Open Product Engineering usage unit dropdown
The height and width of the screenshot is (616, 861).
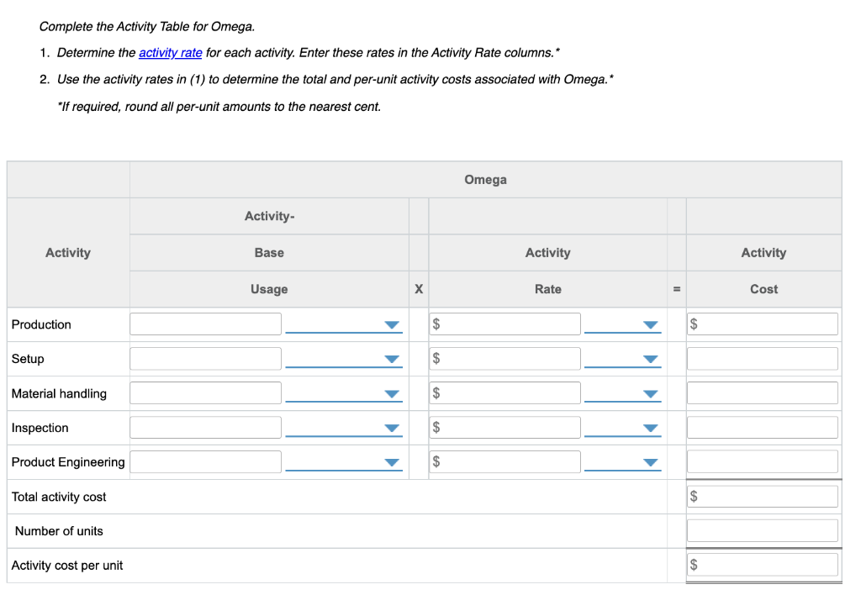343,463
